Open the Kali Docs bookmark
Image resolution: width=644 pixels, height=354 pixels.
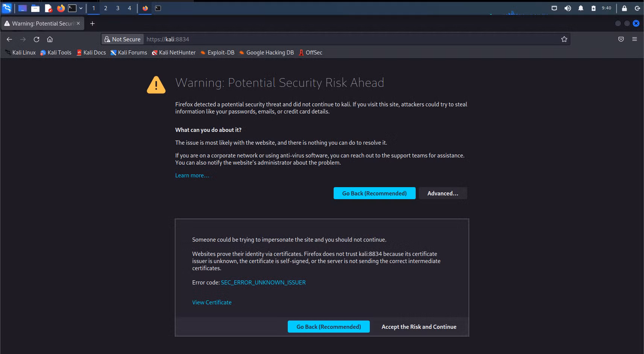(x=91, y=53)
